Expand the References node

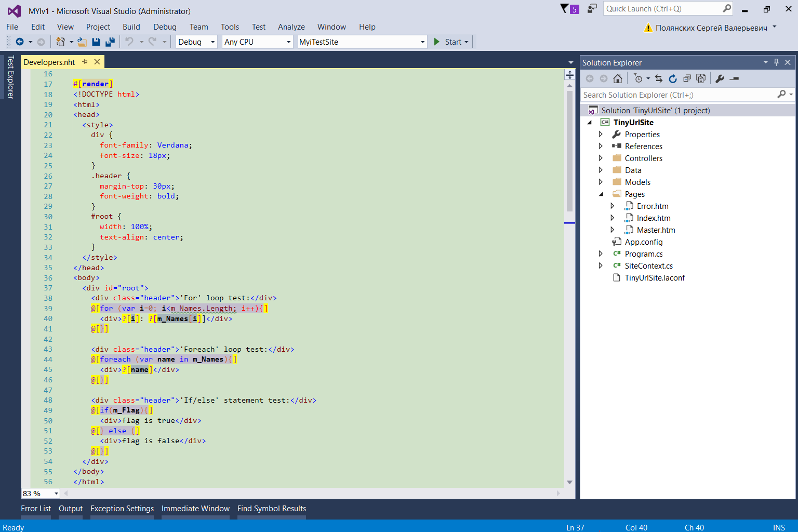(601, 146)
